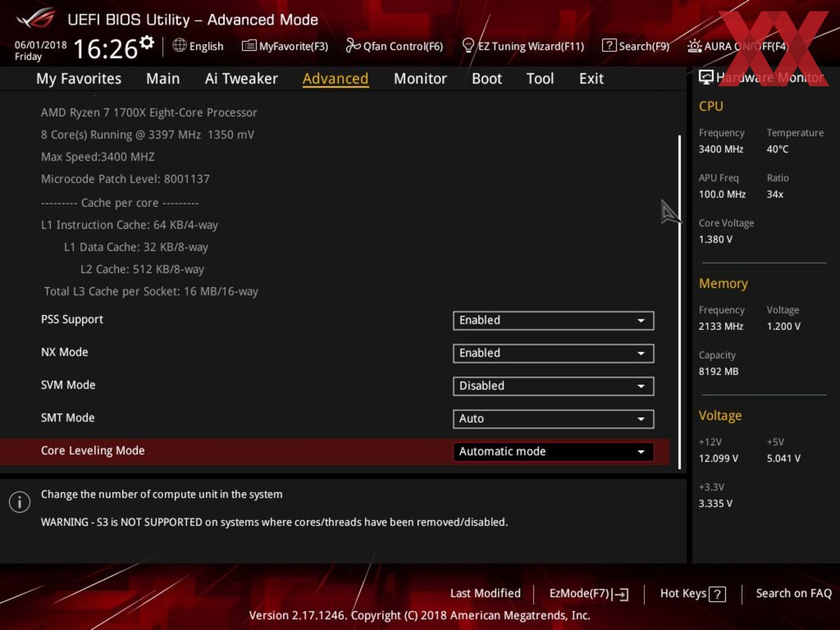Image resolution: width=840 pixels, height=630 pixels.
Task: Click the Hardware Monitor screen icon
Action: (x=706, y=77)
